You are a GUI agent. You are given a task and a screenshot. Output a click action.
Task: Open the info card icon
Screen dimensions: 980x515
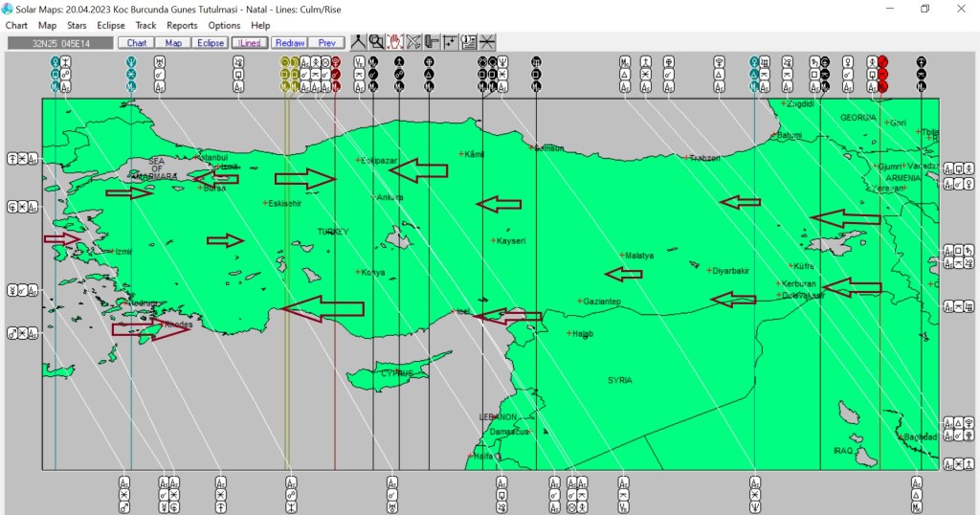[469, 42]
